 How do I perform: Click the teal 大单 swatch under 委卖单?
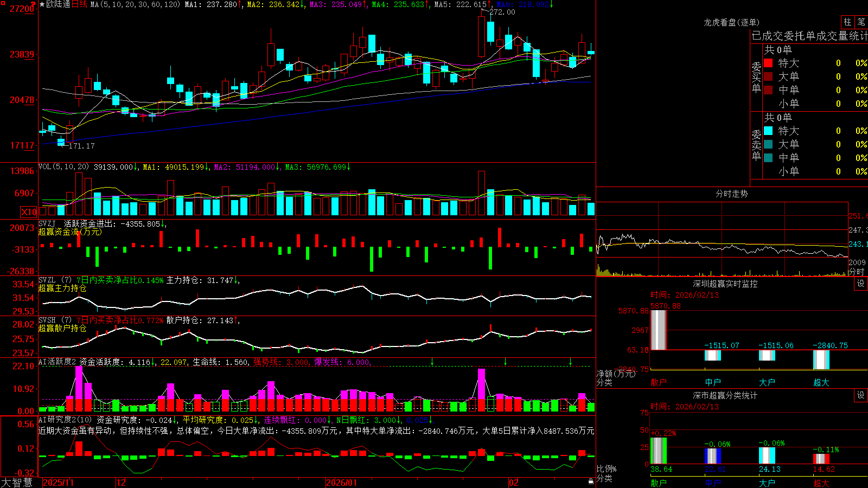coord(768,144)
